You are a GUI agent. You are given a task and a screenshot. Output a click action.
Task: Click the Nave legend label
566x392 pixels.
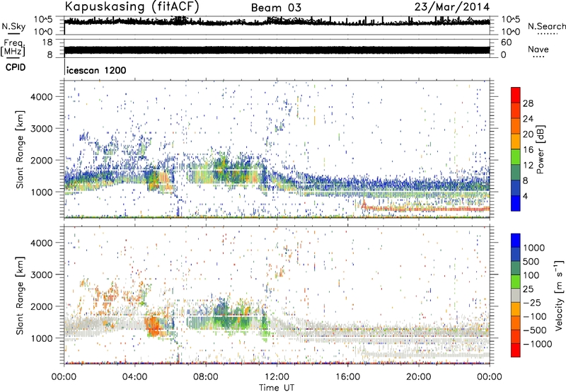(538, 50)
